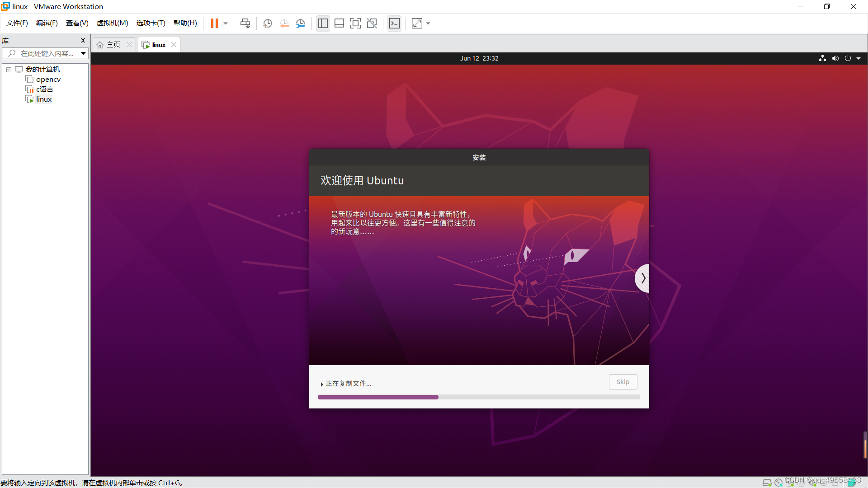Open the snapshot manager
868x488 pixels.
click(301, 23)
